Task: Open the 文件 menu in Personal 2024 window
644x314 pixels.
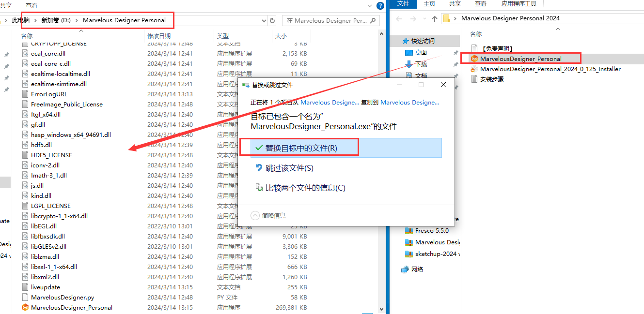Action: 403,4
